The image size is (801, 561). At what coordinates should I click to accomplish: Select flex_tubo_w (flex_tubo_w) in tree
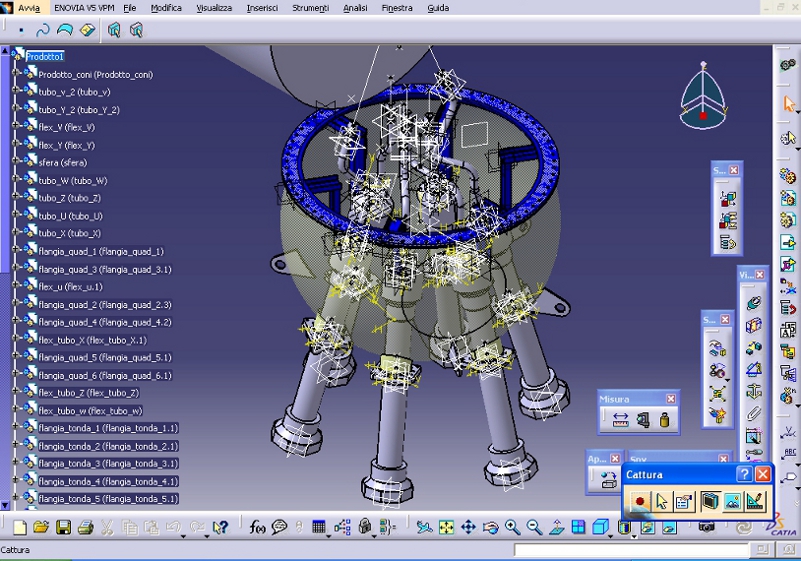click(90, 410)
